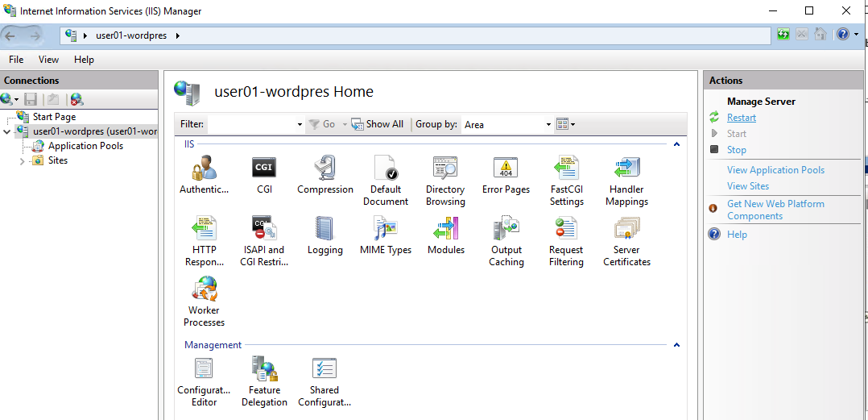Open HTTP Response Headers icon
Screen dimensions: 868x420
[x=205, y=240]
